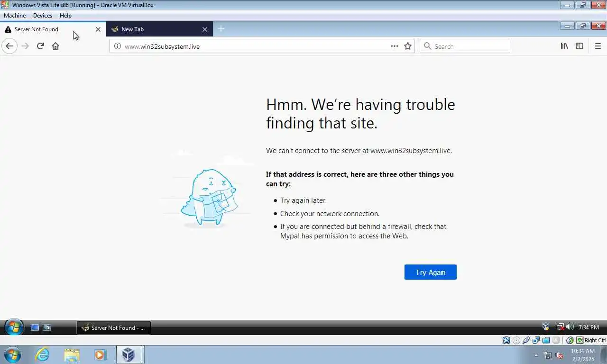The width and height of the screenshot is (607, 364).
Task: Select Server Not Found taskbar button
Action: coord(114,328)
